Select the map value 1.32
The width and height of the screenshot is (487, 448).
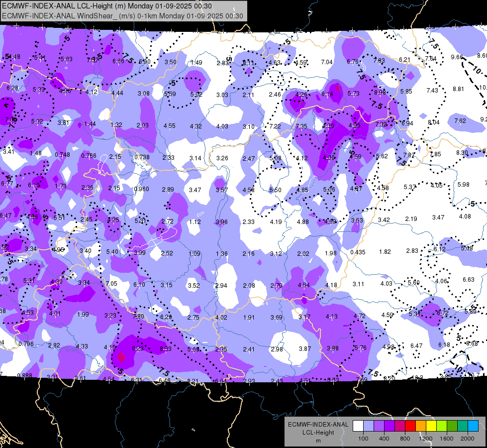[x=116, y=124]
